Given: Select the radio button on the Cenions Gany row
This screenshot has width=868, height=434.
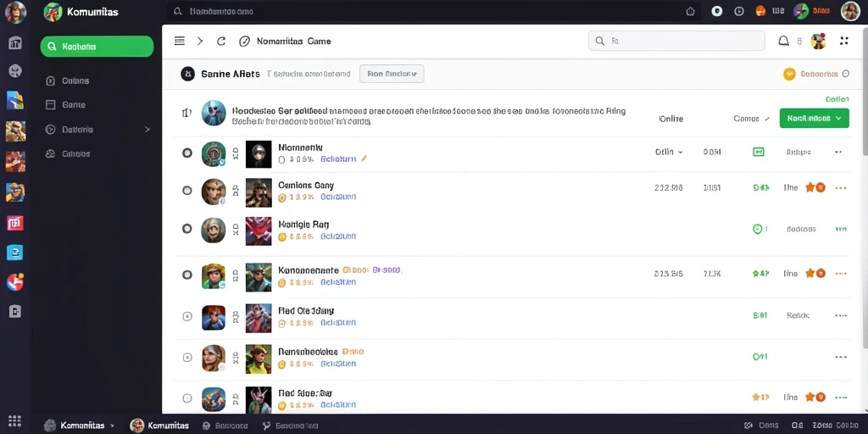Looking at the screenshot, I should pyautogui.click(x=187, y=191).
